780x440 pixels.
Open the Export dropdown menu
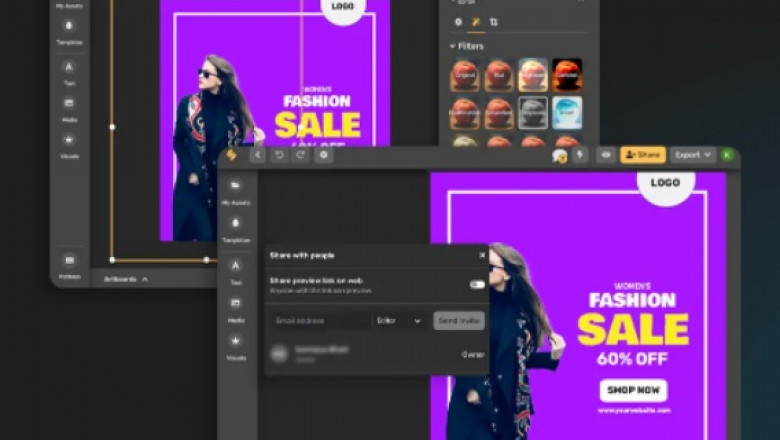pos(693,155)
